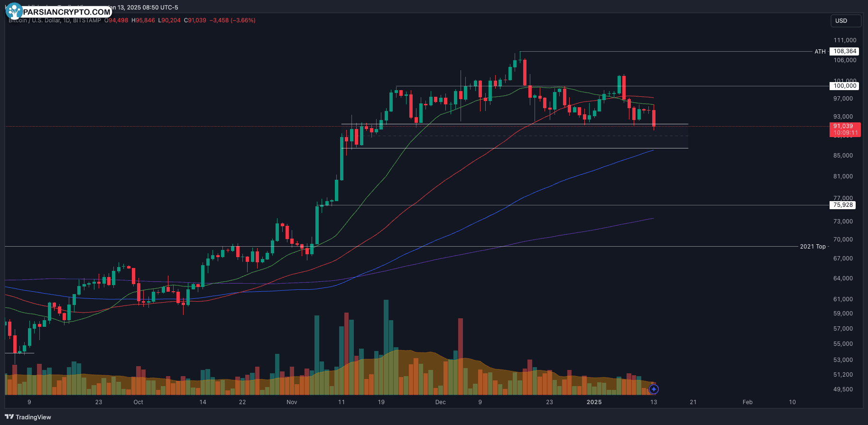The height and width of the screenshot is (425, 868).
Task: Click the Oct label on time axis
Action: click(138, 402)
